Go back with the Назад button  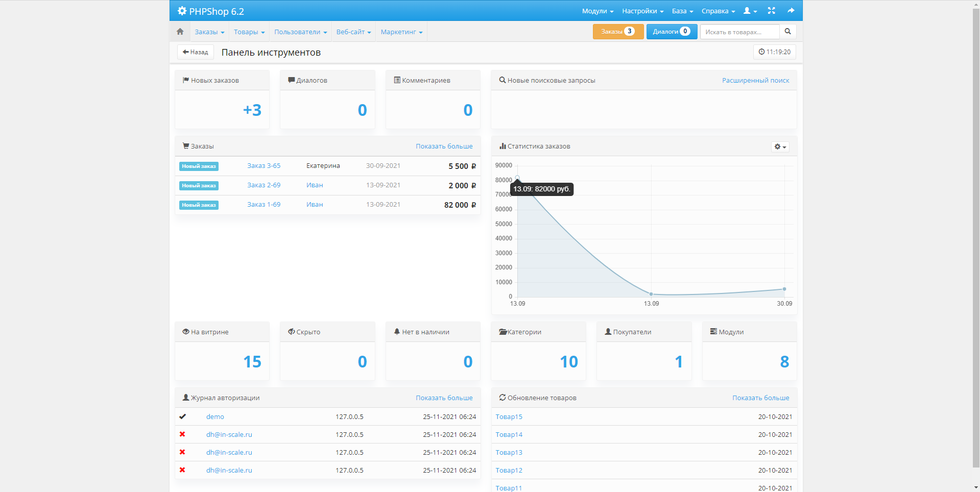click(x=195, y=52)
